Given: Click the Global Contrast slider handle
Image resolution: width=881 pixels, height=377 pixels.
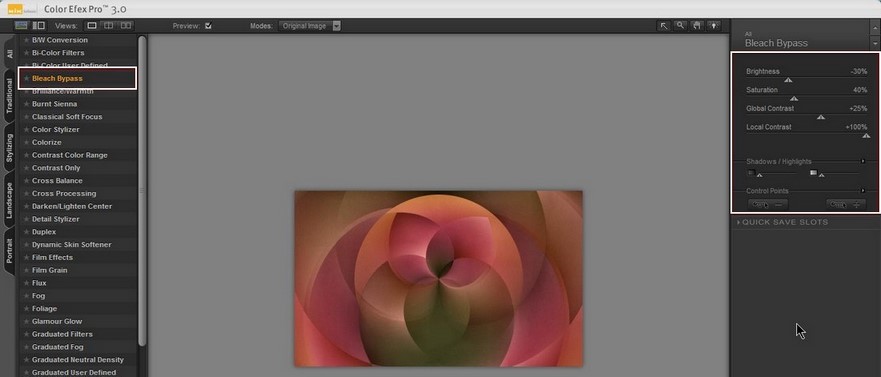Looking at the screenshot, I should click(x=820, y=117).
